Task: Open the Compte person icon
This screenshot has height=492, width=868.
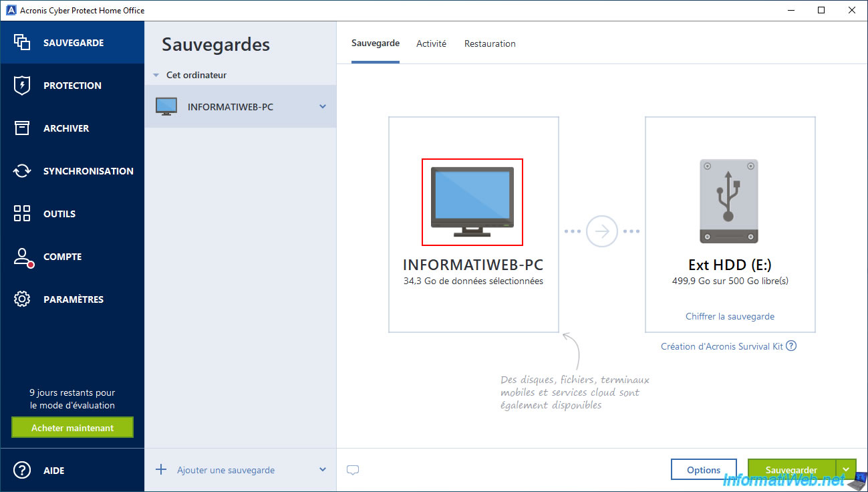Action: tap(23, 257)
